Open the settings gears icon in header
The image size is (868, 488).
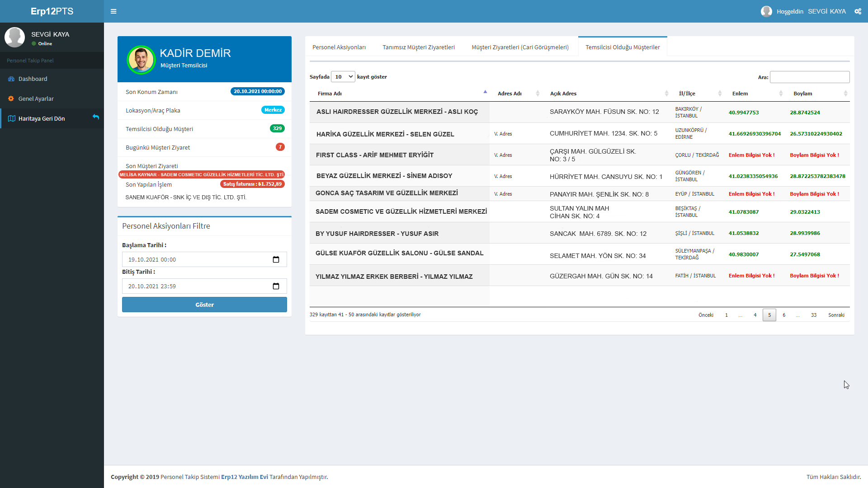pos(858,11)
